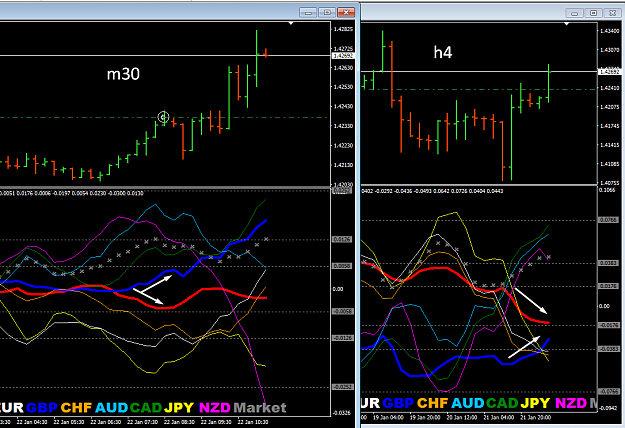This screenshot has height=428, width=625.
Task: Click 1.41415 on the h4 price scale
Action: pos(610,145)
